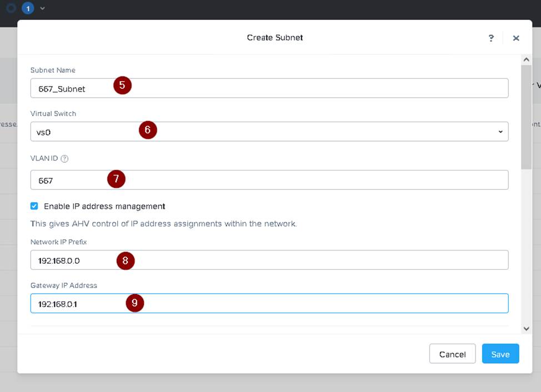Toggle Enable IP address management checkbox

[x=34, y=206]
